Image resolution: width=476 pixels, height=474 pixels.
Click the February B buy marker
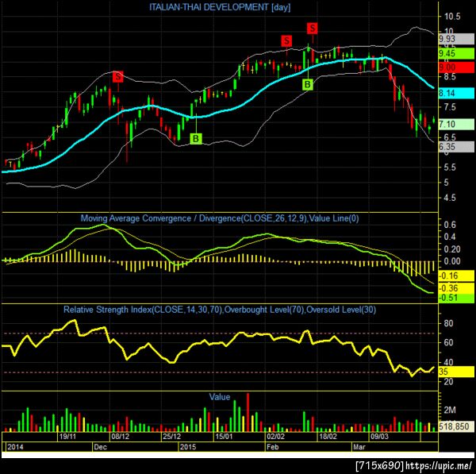(x=308, y=84)
